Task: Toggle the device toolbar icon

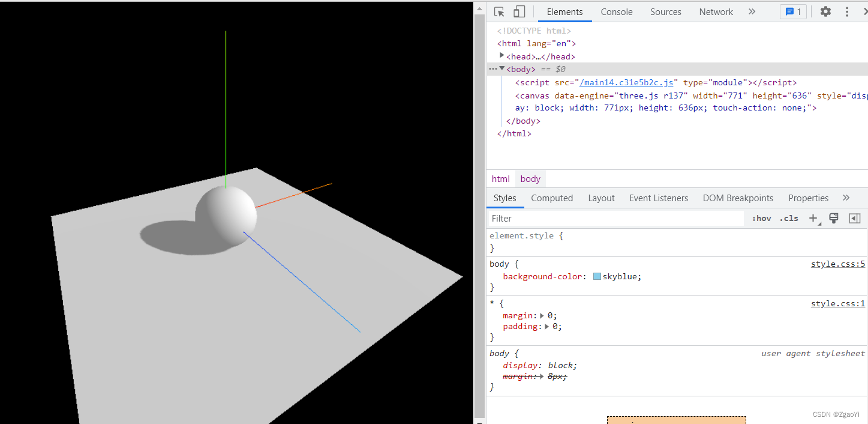Action: point(519,12)
